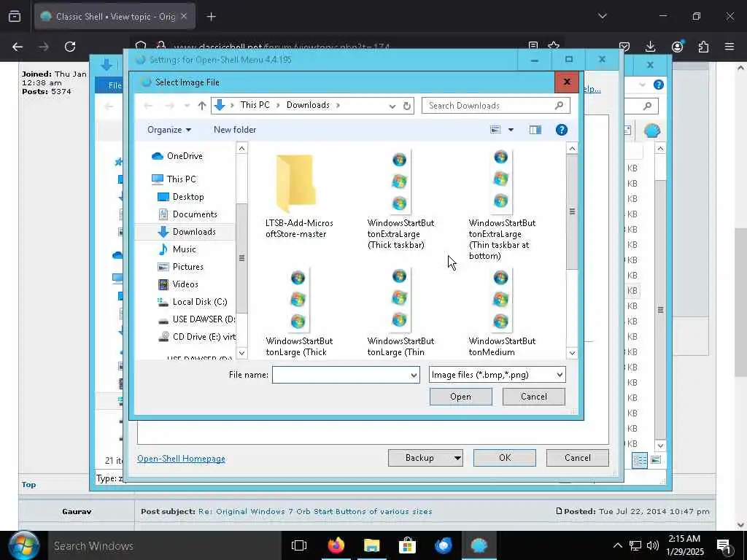Open Firefox extensions button
747x560 pixels.
(x=703, y=47)
